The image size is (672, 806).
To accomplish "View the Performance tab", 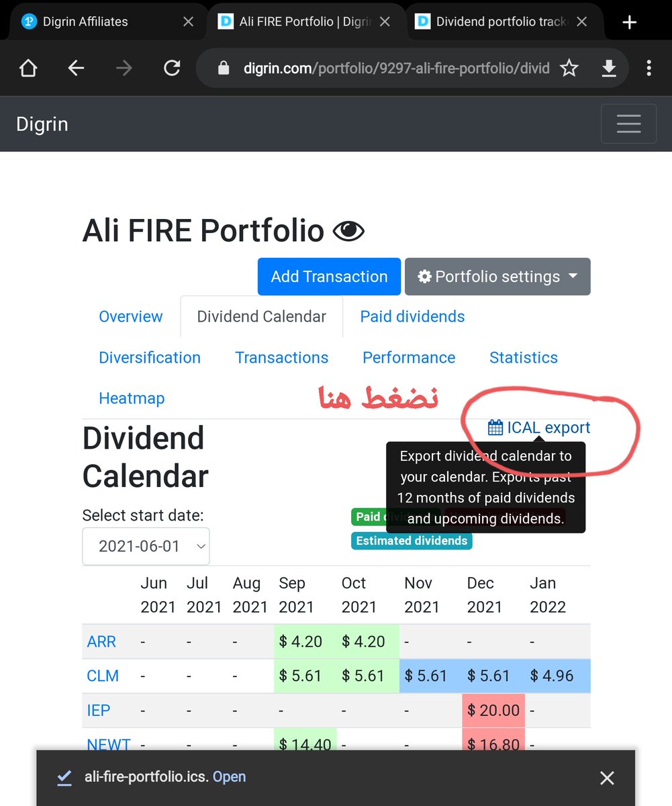I will tap(409, 357).
